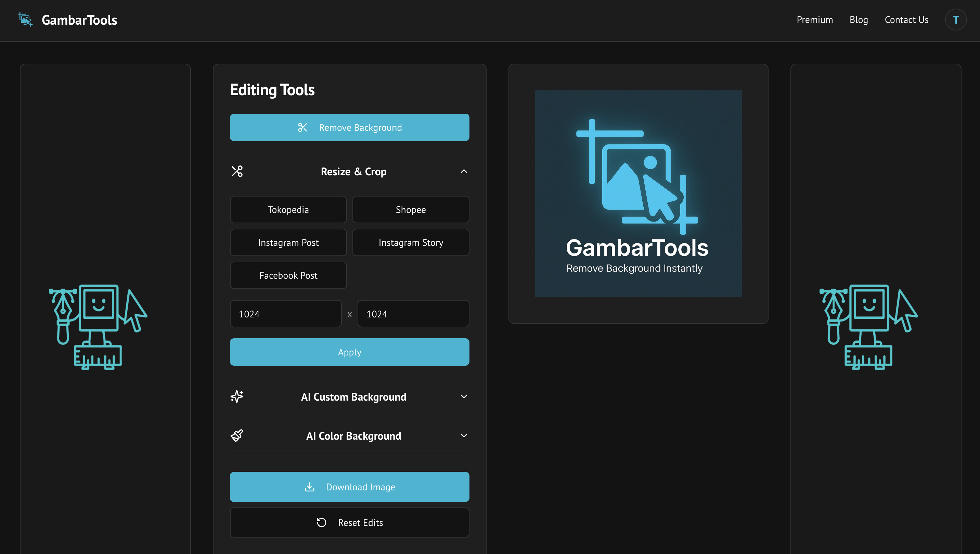
Task: Open the Premium page
Action: (814, 20)
